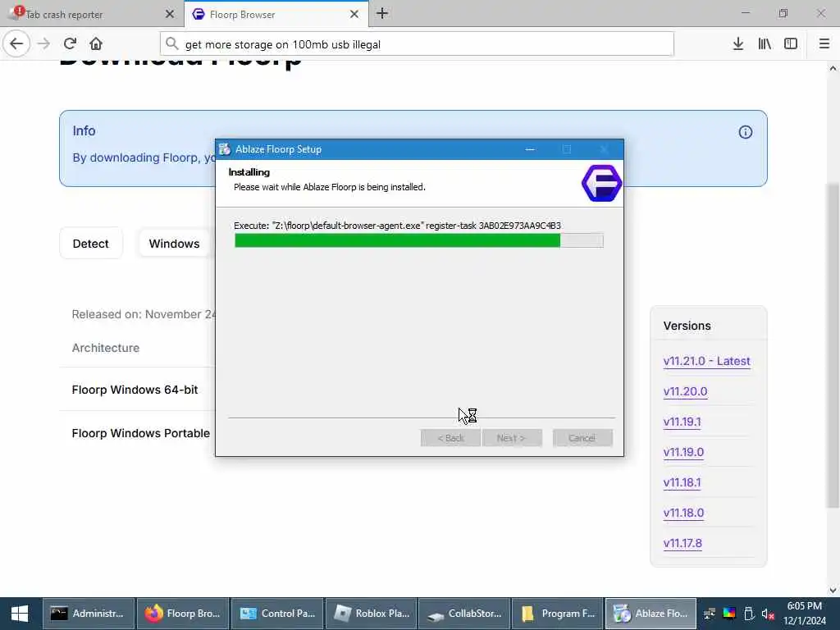This screenshot has width=840, height=630.
Task: Switch to the Tab crash reporter tab
Action: (x=91, y=14)
